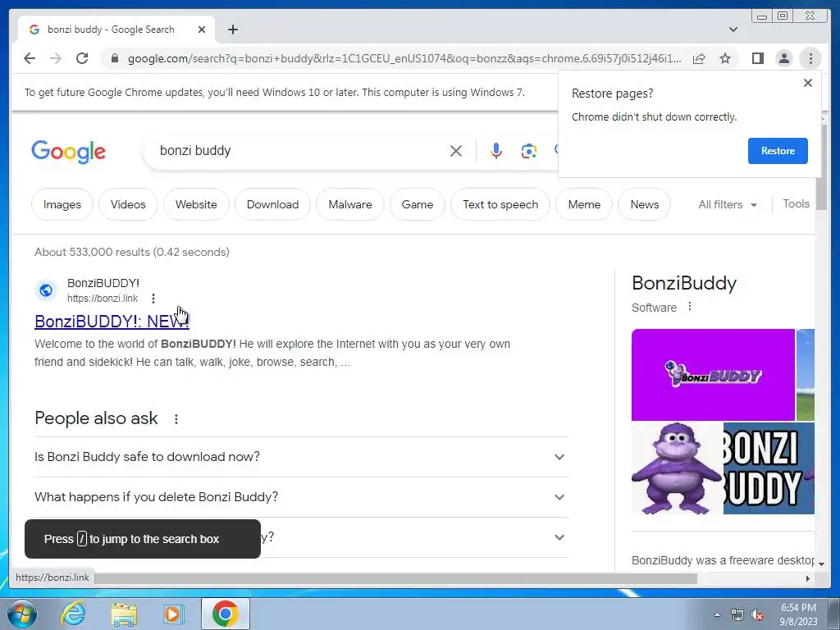Expand 'Is Bonzi Buddy safe to download now?'
This screenshot has width=840, height=630.
(302, 457)
